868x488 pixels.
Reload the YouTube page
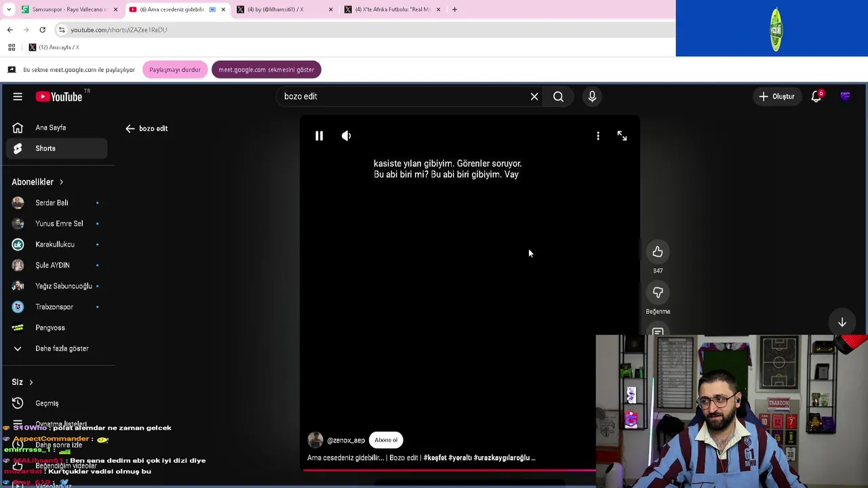click(42, 30)
